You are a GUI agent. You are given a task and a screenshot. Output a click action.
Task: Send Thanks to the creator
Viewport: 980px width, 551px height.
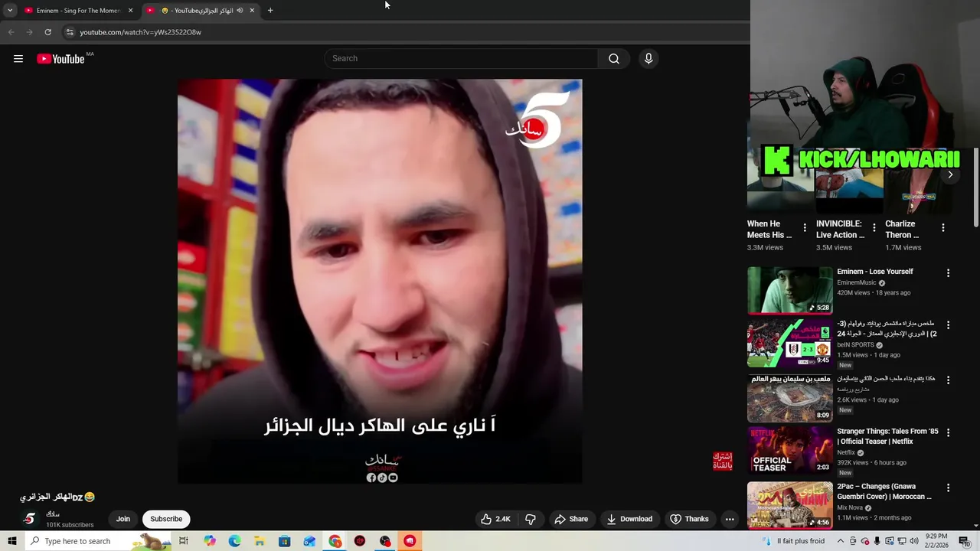point(689,519)
